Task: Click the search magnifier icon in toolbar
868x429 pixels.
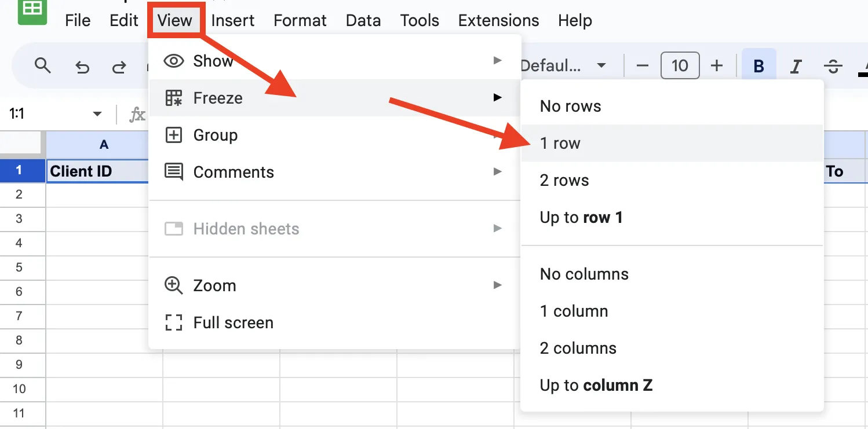Action: (x=43, y=65)
